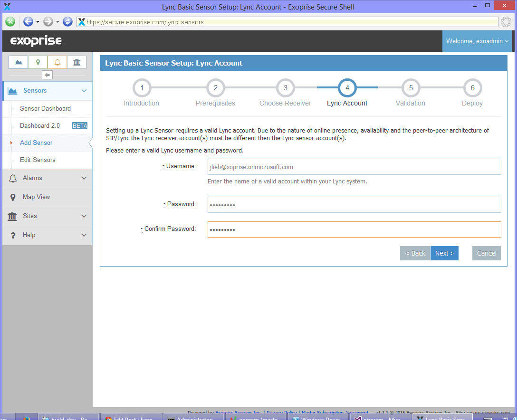Go to step 2 Prerequisites
Image resolution: width=517 pixels, height=420 pixels.
tap(216, 88)
